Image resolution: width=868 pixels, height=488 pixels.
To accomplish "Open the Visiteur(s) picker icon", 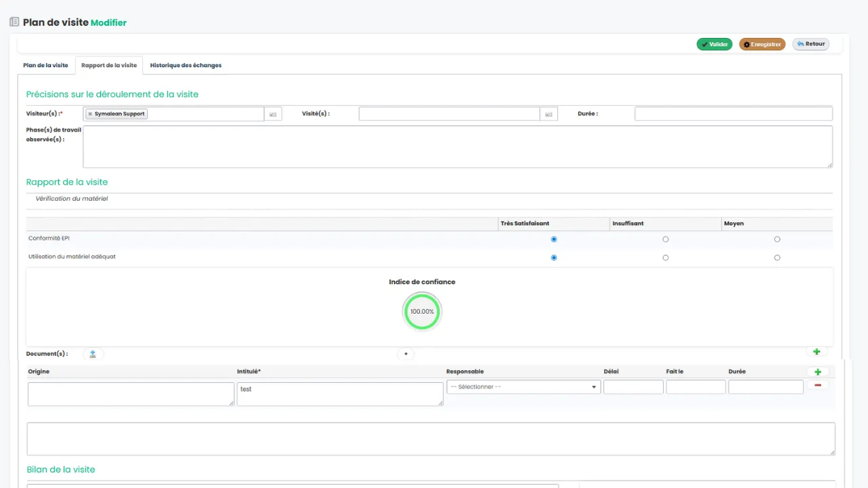I will 273,114.
